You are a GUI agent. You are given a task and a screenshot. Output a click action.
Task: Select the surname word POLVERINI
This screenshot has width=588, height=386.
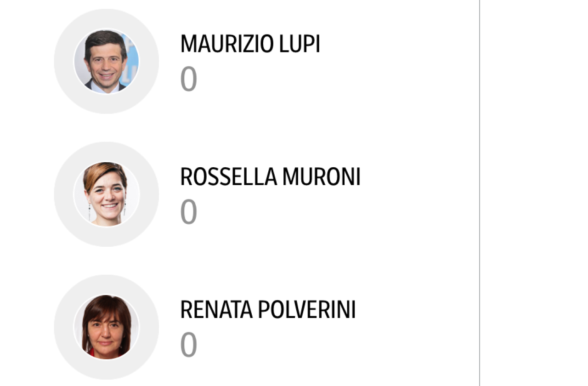click(306, 310)
